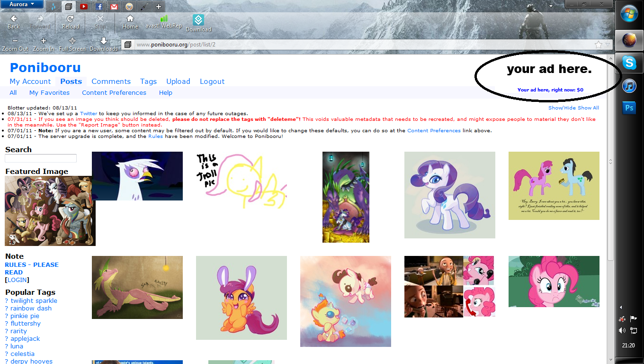Click the page vertical scrollbar thumb
644x364 pixels.
click(610, 161)
